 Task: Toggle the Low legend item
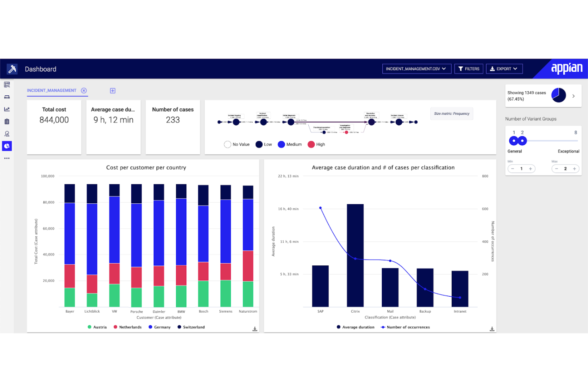pyautogui.click(x=264, y=145)
